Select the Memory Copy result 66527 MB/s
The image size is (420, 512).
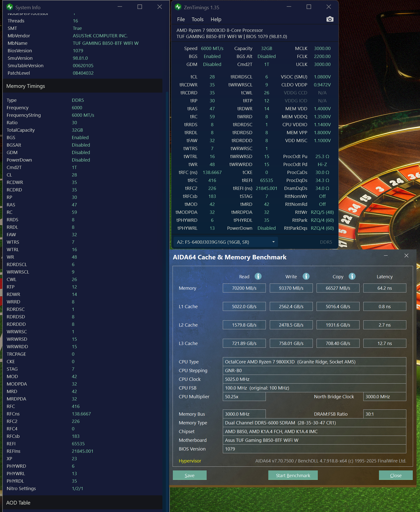[338, 288]
